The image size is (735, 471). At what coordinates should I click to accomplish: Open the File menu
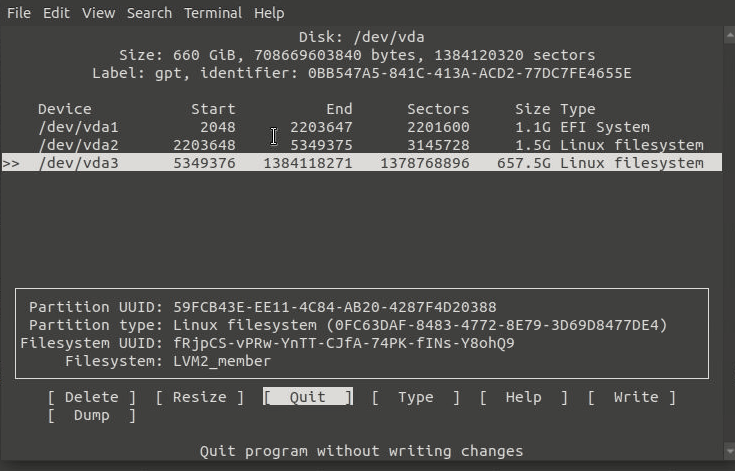[19, 13]
